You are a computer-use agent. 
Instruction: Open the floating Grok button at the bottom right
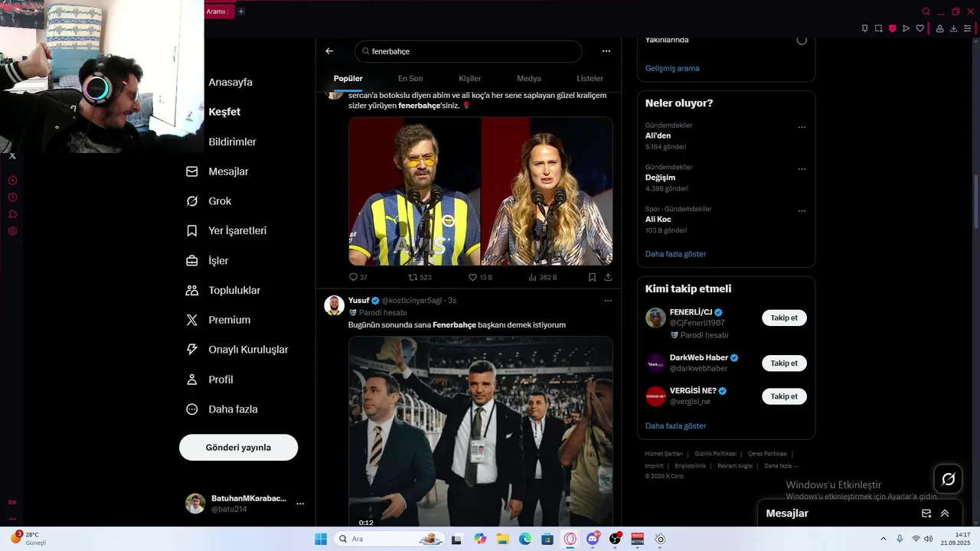948,479
